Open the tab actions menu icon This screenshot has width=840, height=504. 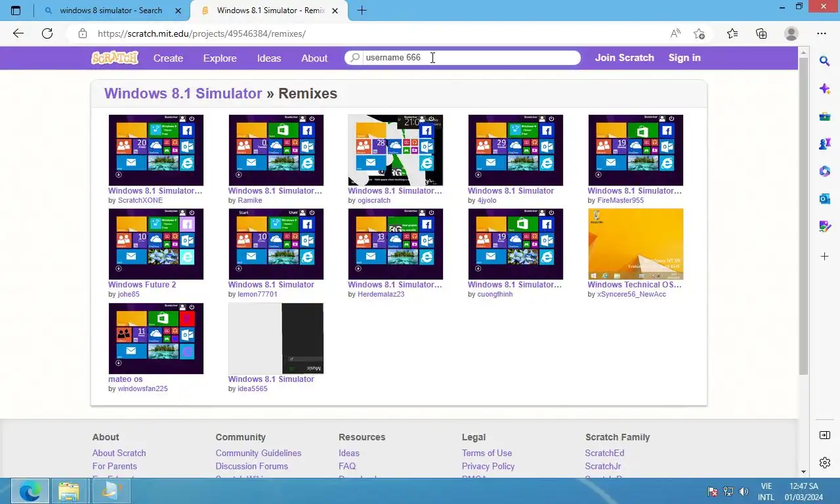pos(16,10)
